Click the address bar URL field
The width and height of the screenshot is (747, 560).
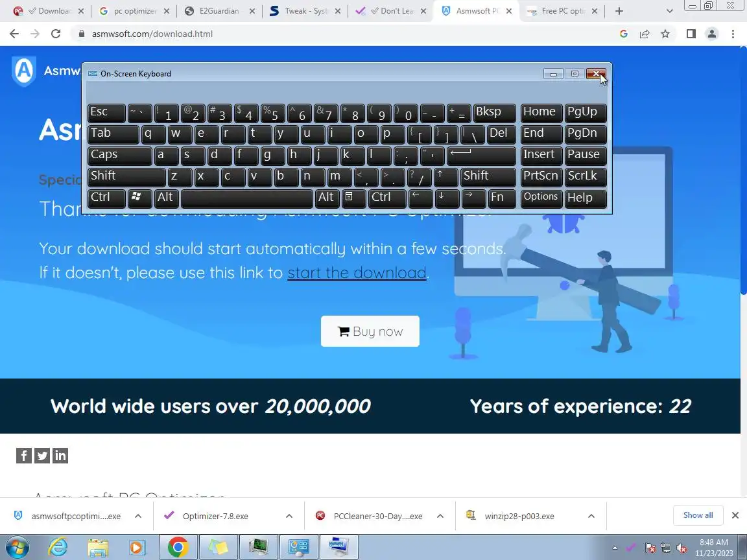click(x=343, y=34)
